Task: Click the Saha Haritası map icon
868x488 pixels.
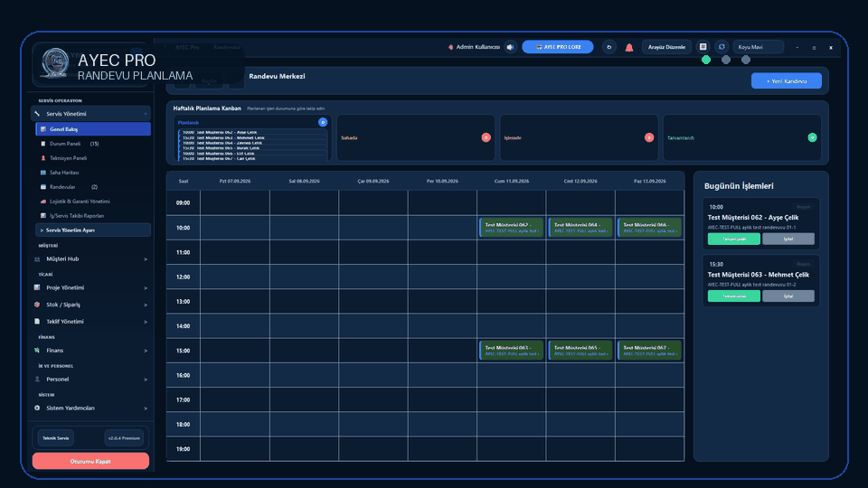Action: pyautogui.click(x=43, y=173)
